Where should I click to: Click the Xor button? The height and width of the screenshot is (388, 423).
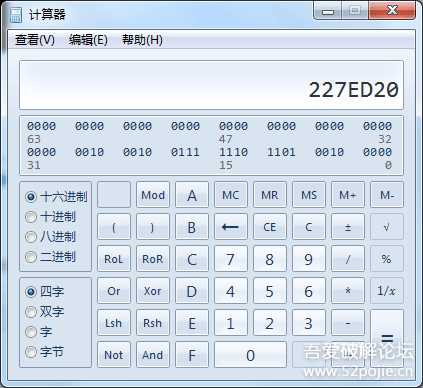(153, 291)
